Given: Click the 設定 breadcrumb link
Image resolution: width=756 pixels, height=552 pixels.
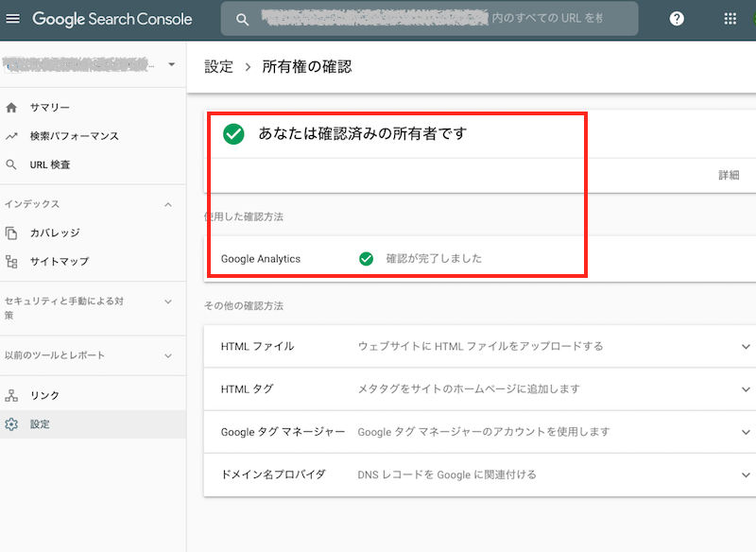Looking at the screenshot, I should 219,66.
